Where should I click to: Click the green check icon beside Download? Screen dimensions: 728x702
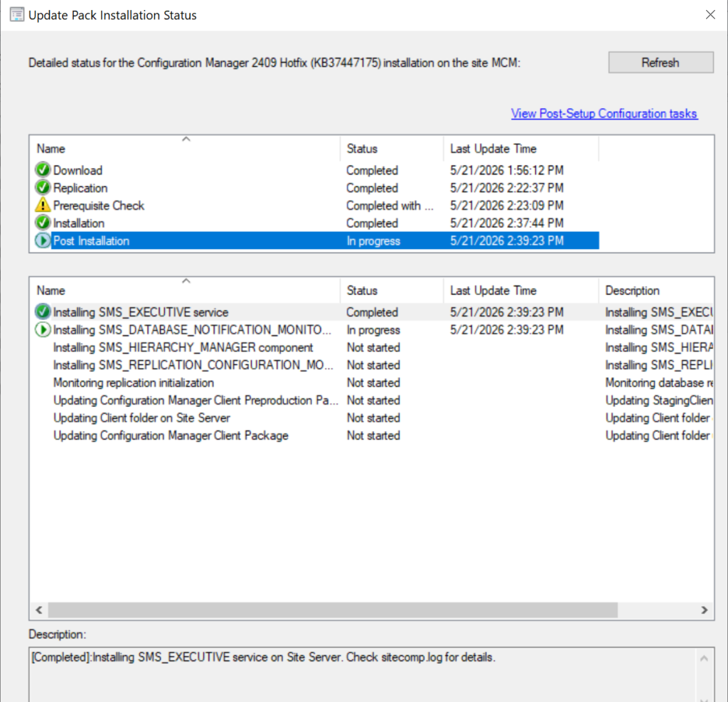tap(43, 170)
